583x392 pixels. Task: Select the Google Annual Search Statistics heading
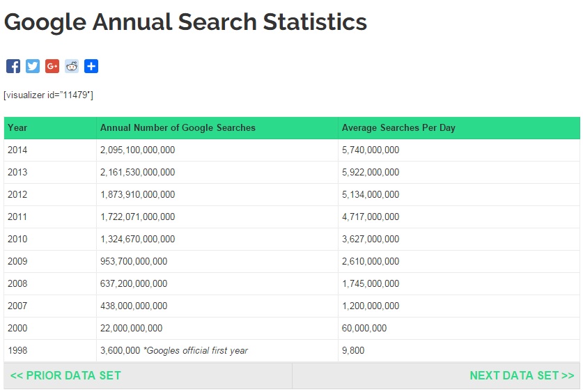coord(185,22)
